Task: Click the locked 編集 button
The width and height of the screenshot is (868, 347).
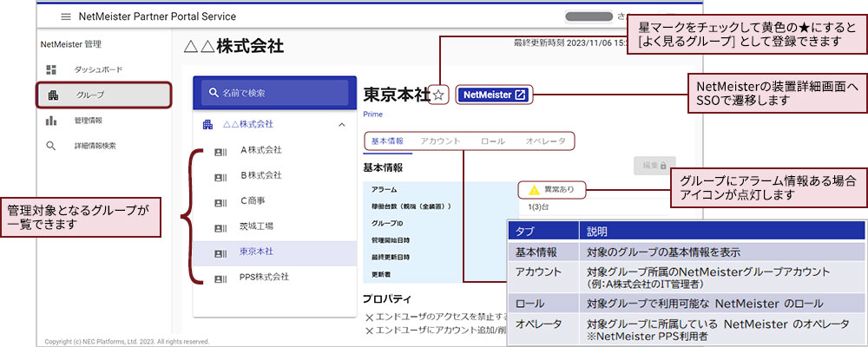Action: (654, 165)
